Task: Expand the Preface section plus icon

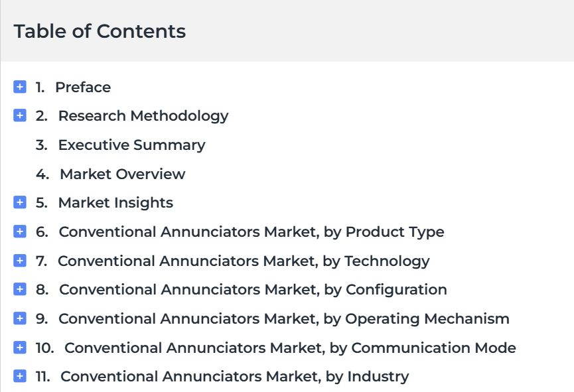Action: point(20,87)
